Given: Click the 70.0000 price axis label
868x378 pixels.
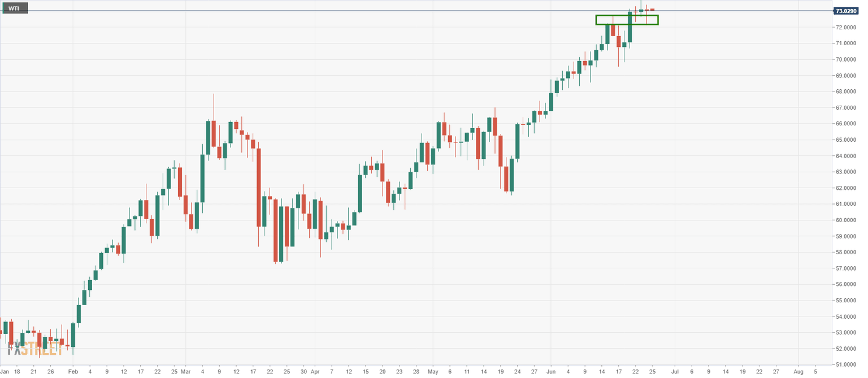Looking at the screenshot, I should coord(847,59).
